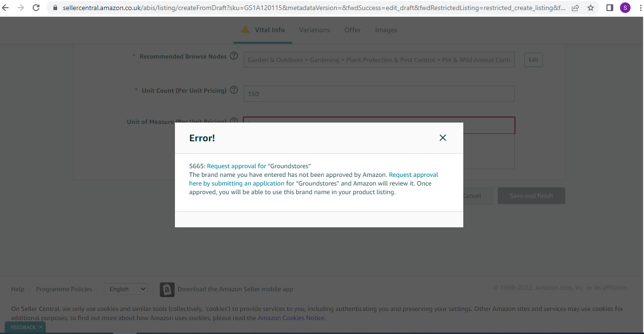Screen dimensions: 644x334
Task: Open the Programme Policies footer link
Action: [64, 289]
